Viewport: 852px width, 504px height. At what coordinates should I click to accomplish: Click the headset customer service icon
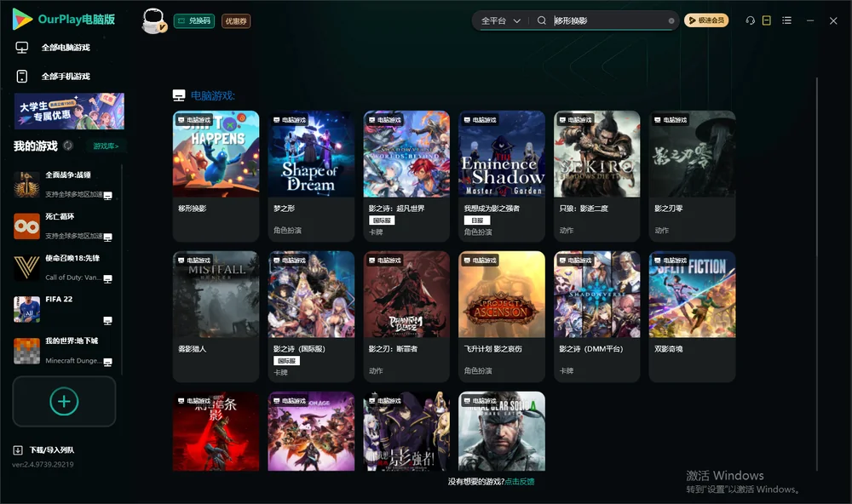751,20
